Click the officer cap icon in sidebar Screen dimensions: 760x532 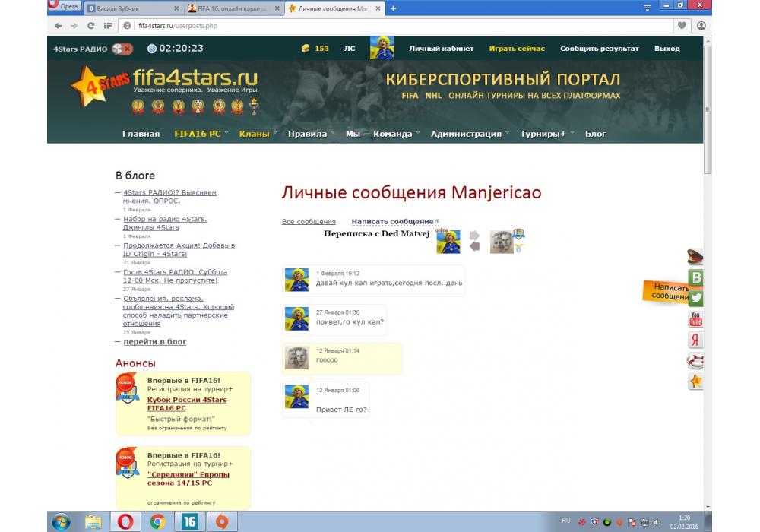695,257
